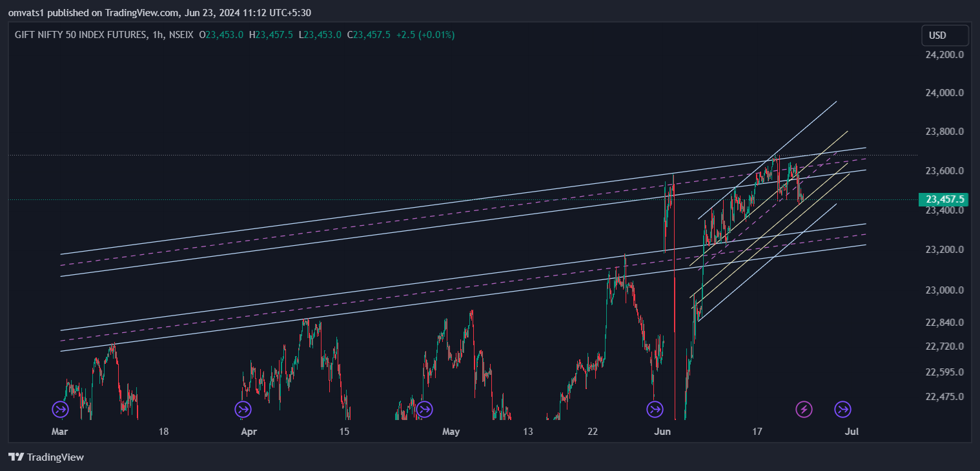This screenshot has width=980, height=471.
Task: Click the low price value L23,453.0
Action: pos(320,35)
